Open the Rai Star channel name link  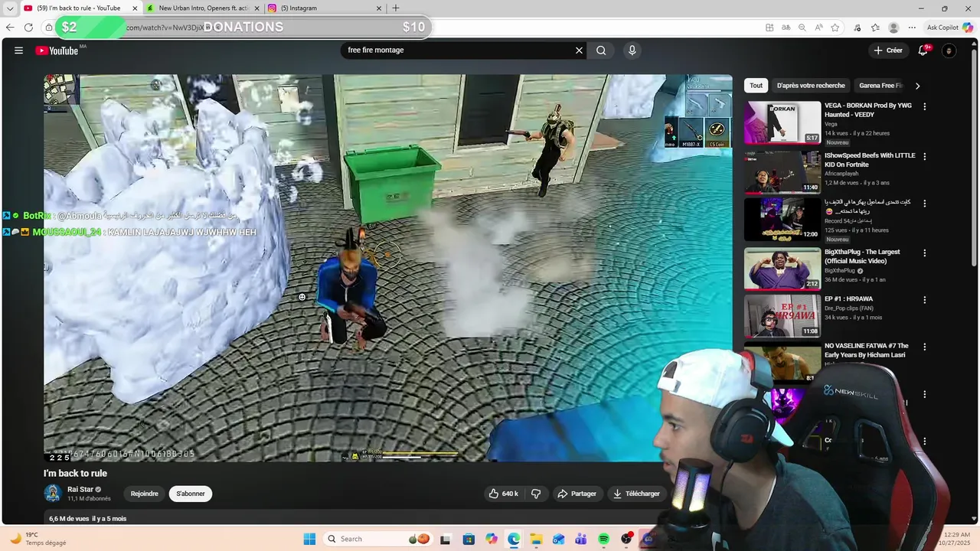click(x=80, y=489)
